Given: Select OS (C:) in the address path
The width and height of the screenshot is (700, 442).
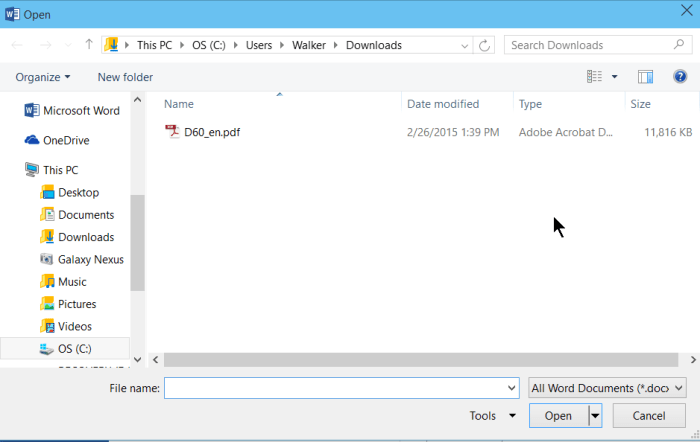Looking at the screenshot, I should pos(208,45).
